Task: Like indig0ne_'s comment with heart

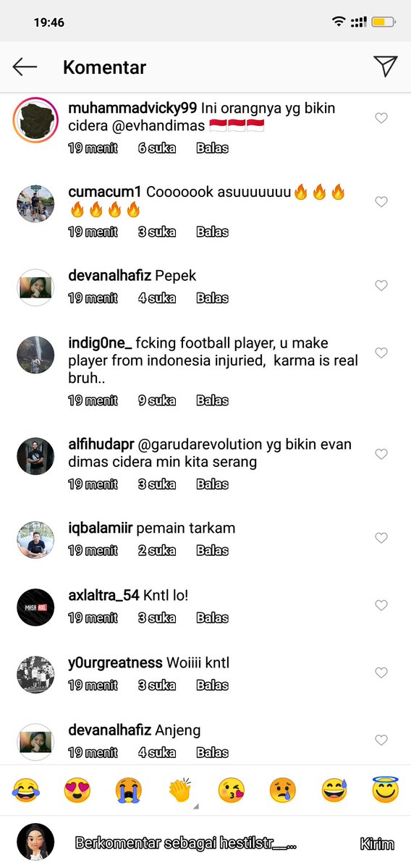Action: (381, 353)
